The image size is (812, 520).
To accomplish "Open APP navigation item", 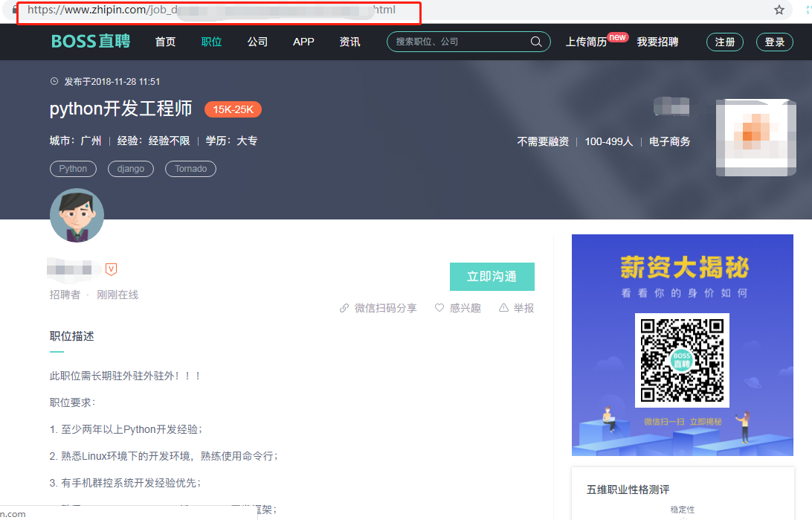I will click(303, 42).
